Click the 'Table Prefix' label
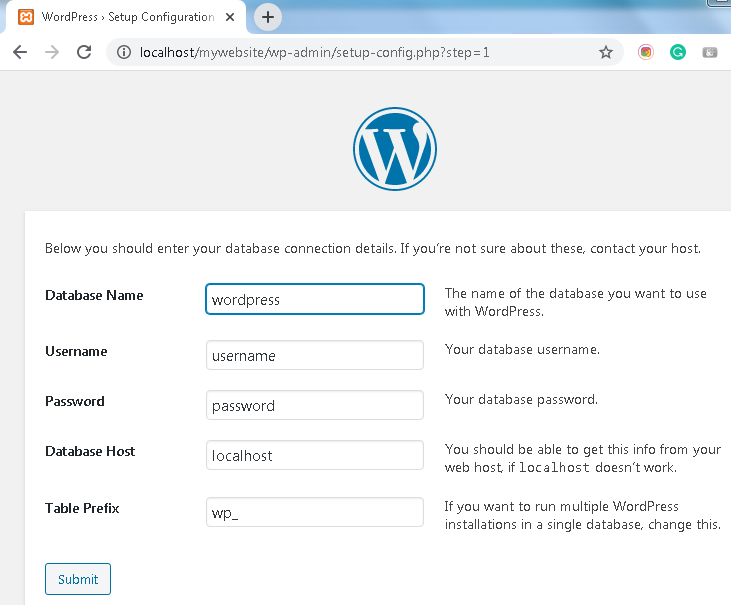The image size is (731, 605). pos(82,508)
